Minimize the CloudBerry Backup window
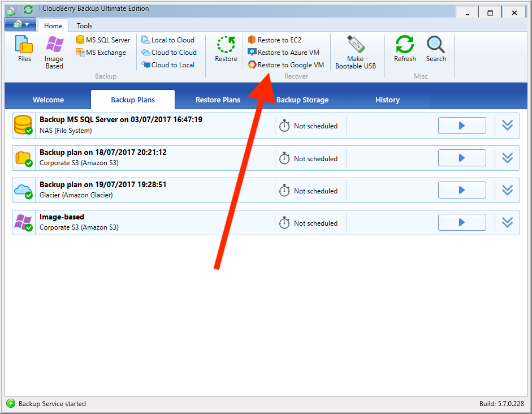Viewport: 532px width, 414px height. click(x=467, y=12)
